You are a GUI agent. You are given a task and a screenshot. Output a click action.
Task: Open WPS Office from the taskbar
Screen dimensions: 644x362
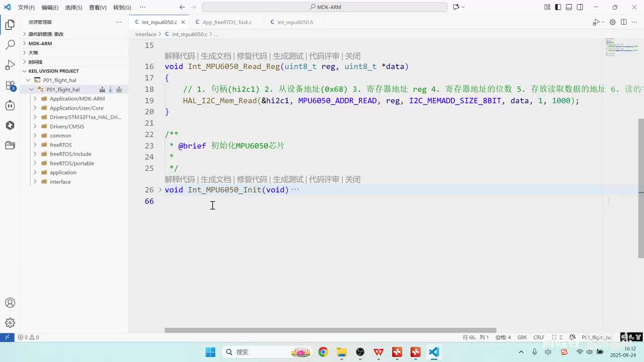point(378,352)
